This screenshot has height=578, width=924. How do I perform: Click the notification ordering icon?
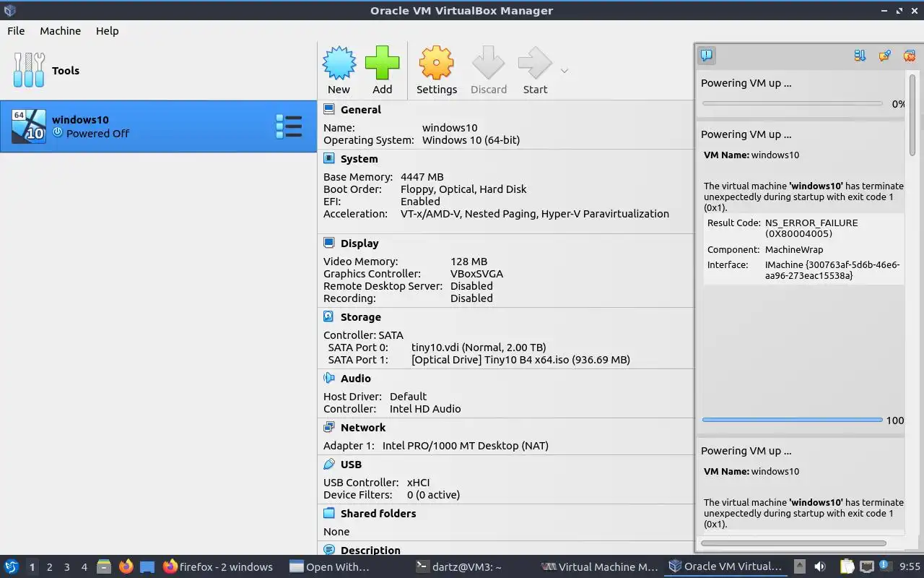pyautogui.click(x=860, y=55)
